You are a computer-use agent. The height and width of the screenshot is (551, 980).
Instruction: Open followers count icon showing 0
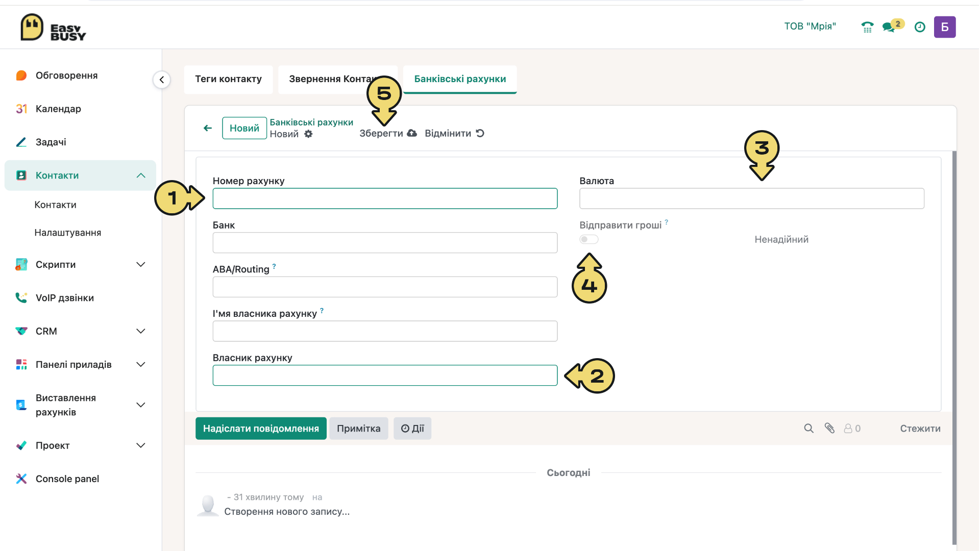(x=852, y=429)
